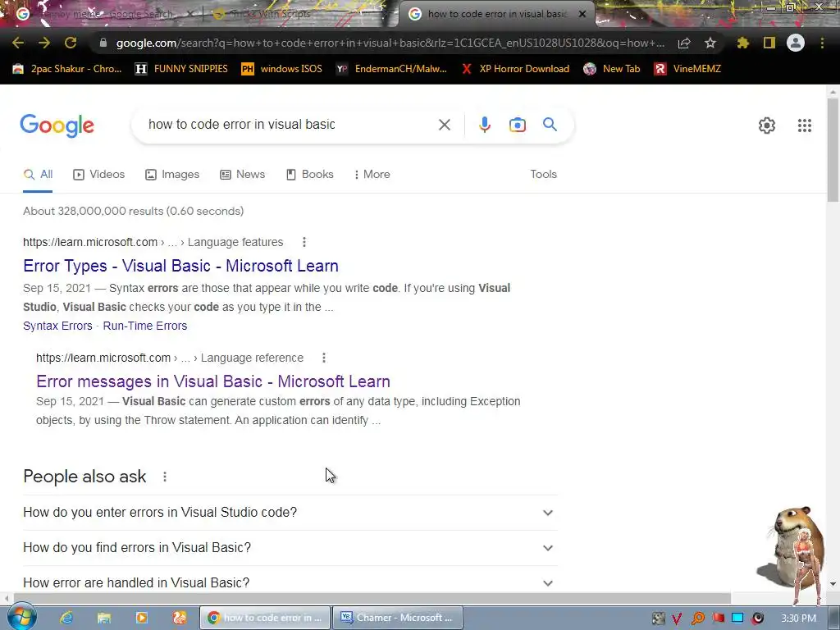
Task: Start voice search with the microphone icon
Action: [484, 125]
